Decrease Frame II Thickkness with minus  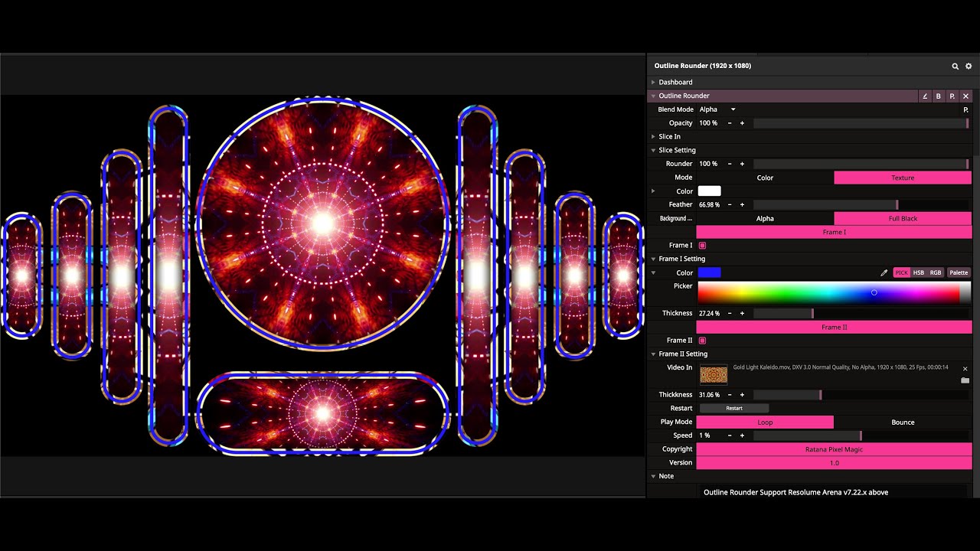730,395
